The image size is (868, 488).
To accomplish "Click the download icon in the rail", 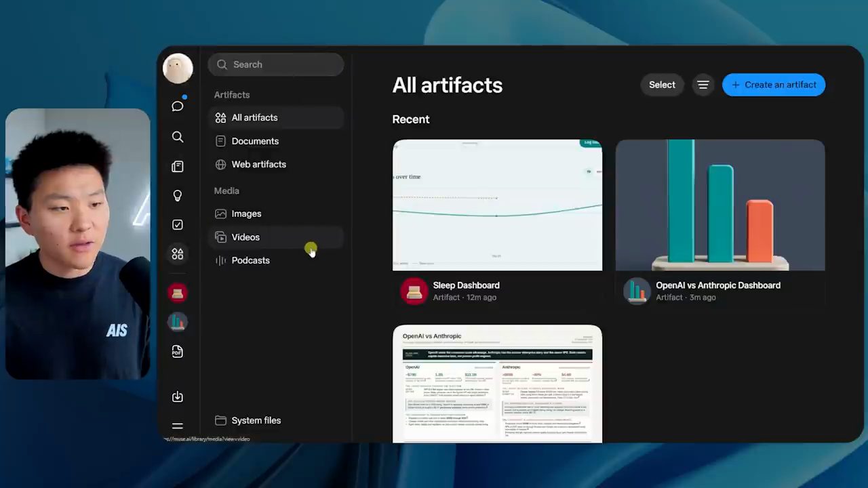I will tap(178, 396).
